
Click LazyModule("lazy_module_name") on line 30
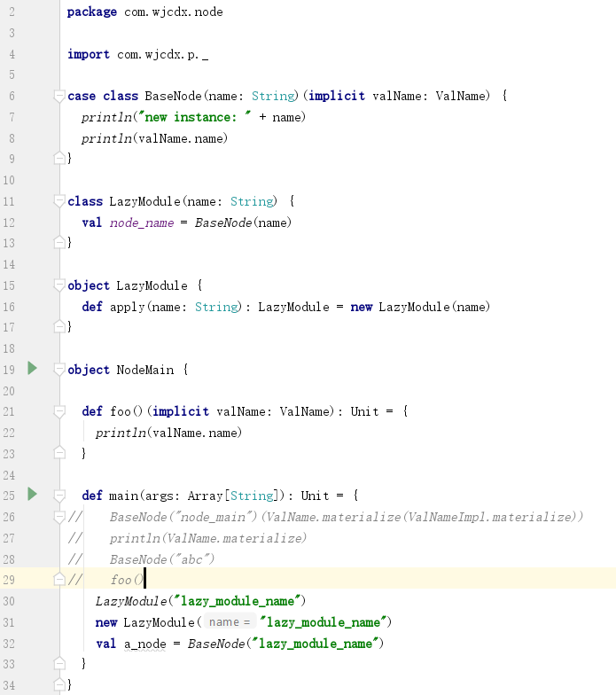point(200,601)
